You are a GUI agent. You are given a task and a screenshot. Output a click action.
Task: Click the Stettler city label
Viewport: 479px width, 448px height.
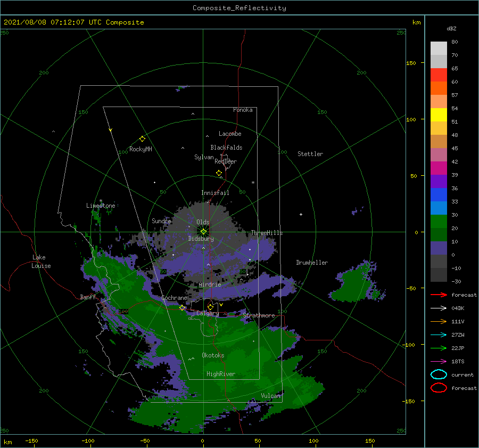[x=310, y=154]
